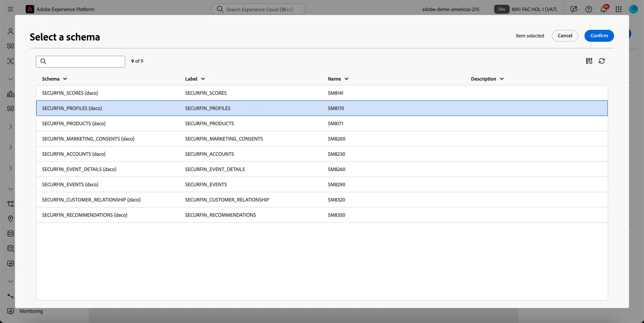Click the search magnifier in schema filter
This screenshot has width=644, height=323.
tap(43, 61)
